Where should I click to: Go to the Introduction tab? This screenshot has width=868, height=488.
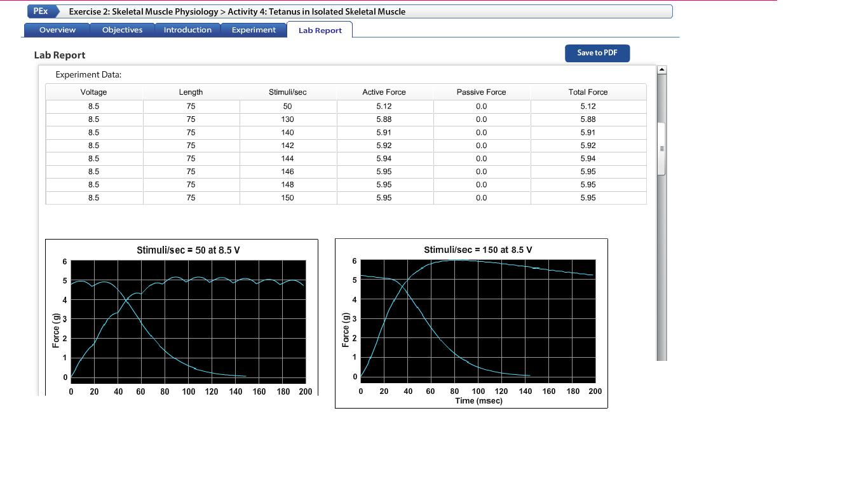click(187, 30)
